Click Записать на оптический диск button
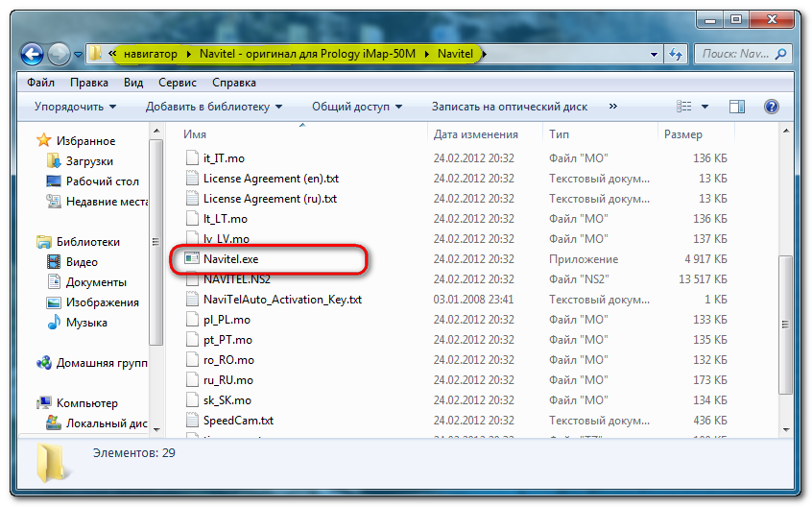The image size is (812, 507). click(509, 107)
